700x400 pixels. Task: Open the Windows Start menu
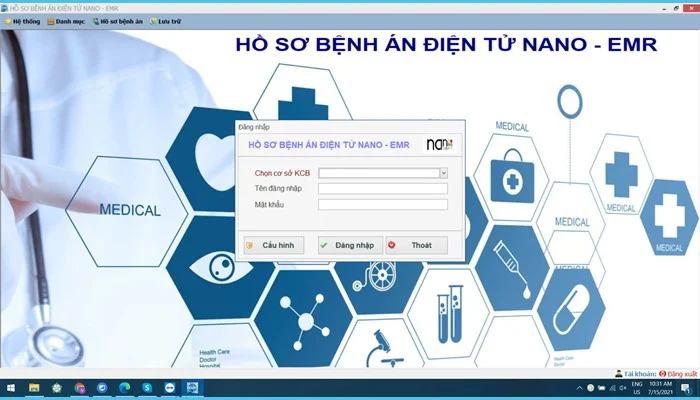click(11, 388)
